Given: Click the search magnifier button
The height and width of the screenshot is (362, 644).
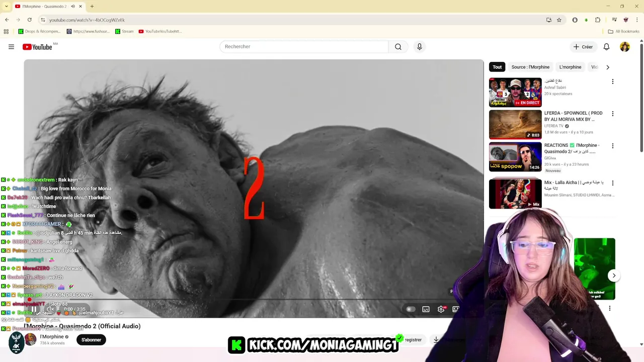Looking at the screenshot, I should (398, 47).
